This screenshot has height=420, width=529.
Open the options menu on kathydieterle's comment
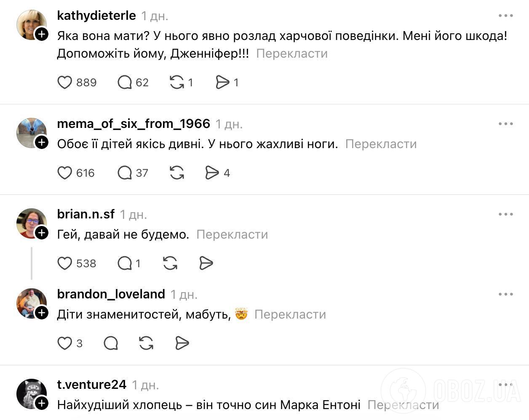[505, 15]
